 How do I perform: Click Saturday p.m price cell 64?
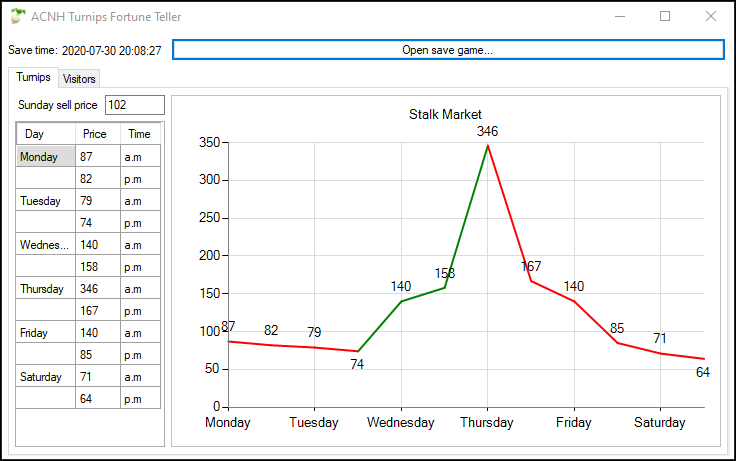pos(98,399)
